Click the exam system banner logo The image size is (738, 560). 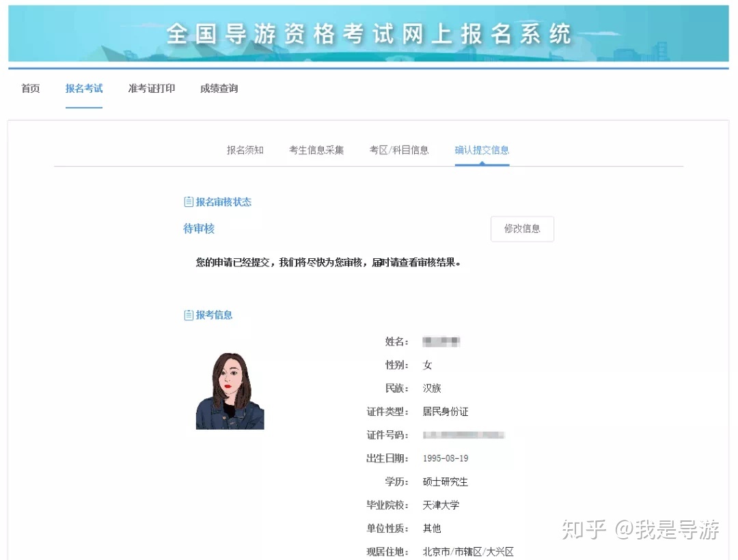click(369, 33)
